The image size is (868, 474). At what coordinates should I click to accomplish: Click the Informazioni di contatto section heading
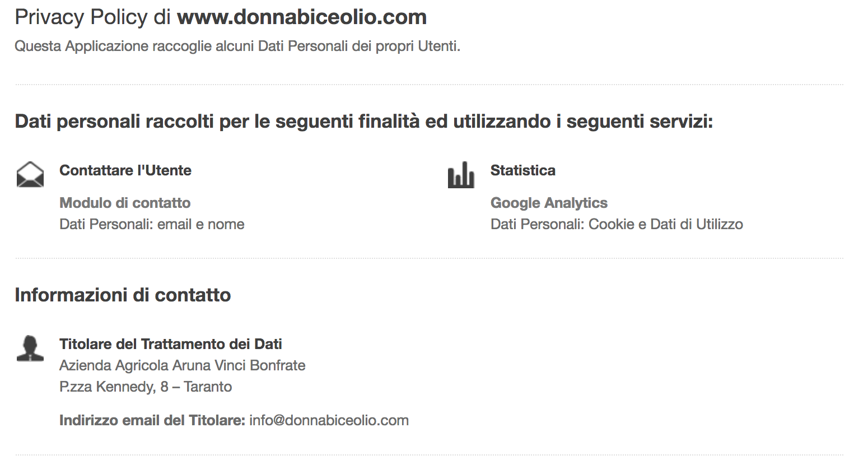click(123, 295)
